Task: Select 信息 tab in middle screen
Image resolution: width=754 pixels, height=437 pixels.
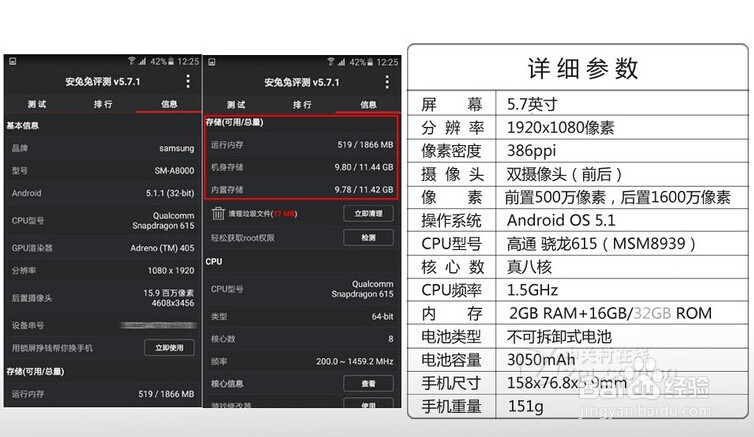Action: 368,105
